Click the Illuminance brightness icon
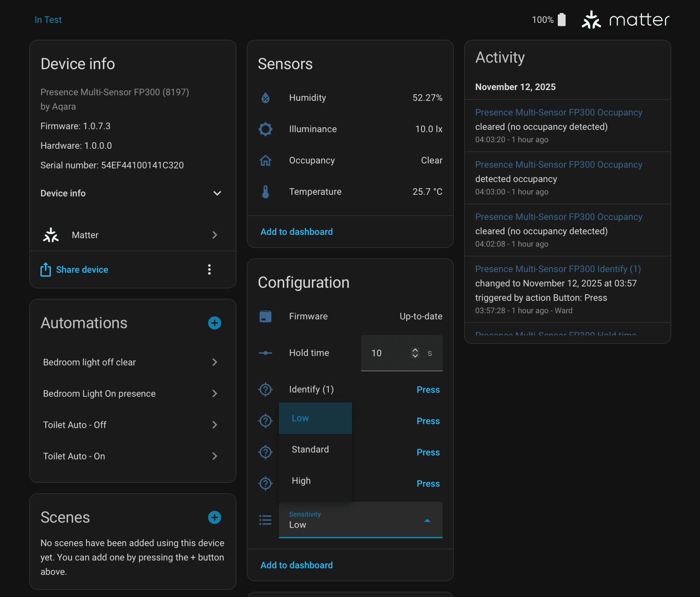The image size is (700, 597). tap(265, 129)
